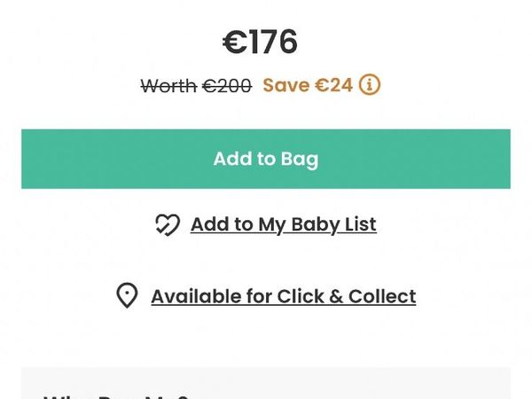Tap the information circle after the savings amount
The image size is (532, 399).
[x=370, y=85]
